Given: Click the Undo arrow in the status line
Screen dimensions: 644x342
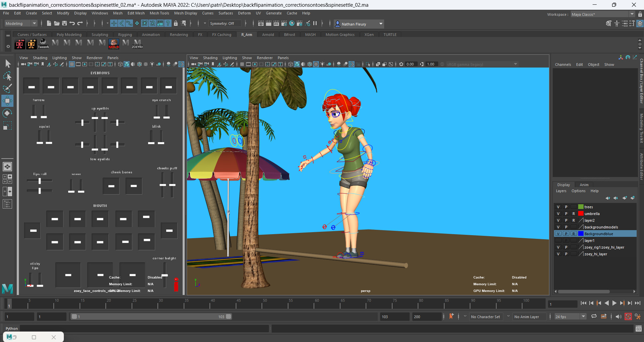Looking at the screenshot, I should tap(72, 24).
